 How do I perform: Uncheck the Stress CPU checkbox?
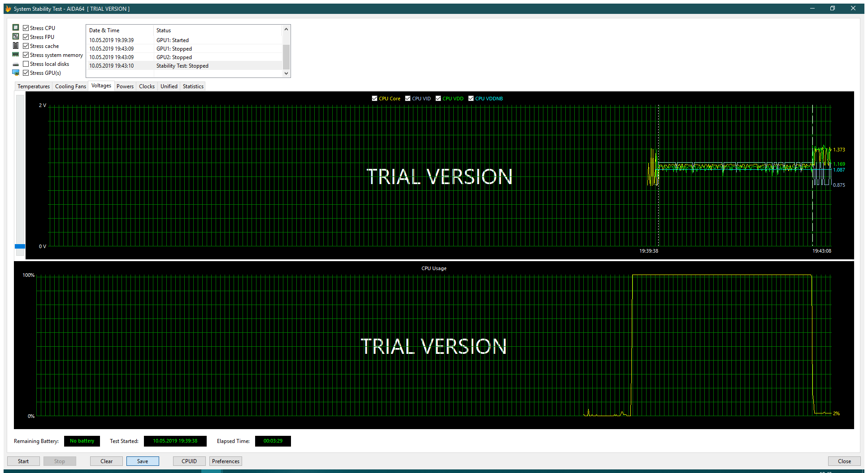click(26, 28)
